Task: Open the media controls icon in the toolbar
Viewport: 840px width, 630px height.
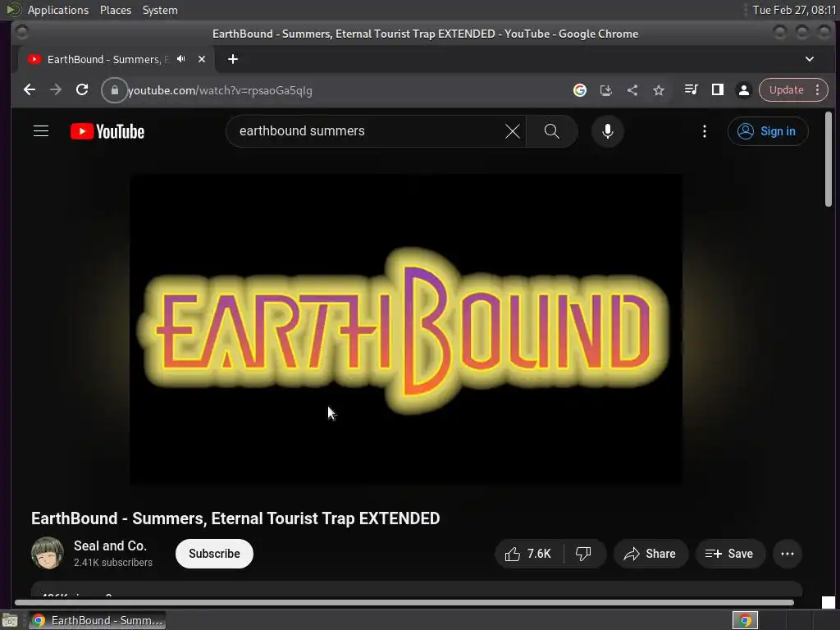Action: (x=691, y=90)
